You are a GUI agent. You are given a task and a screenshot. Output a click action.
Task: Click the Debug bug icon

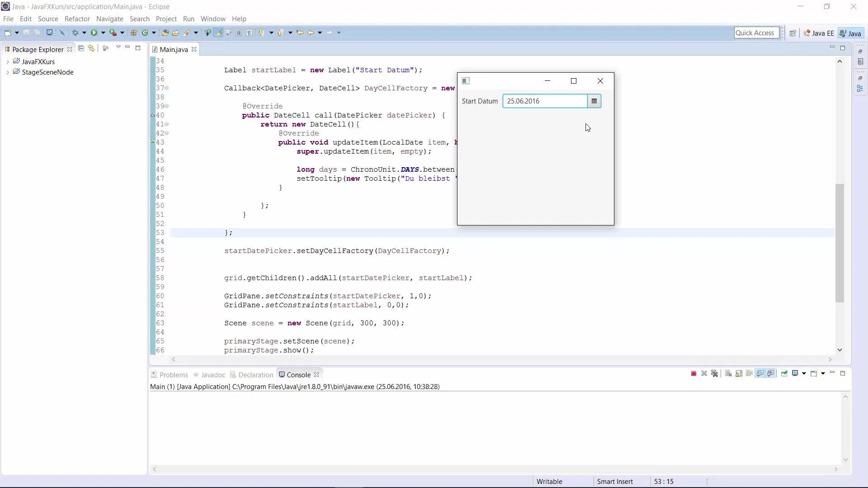[x=75, y=33]
